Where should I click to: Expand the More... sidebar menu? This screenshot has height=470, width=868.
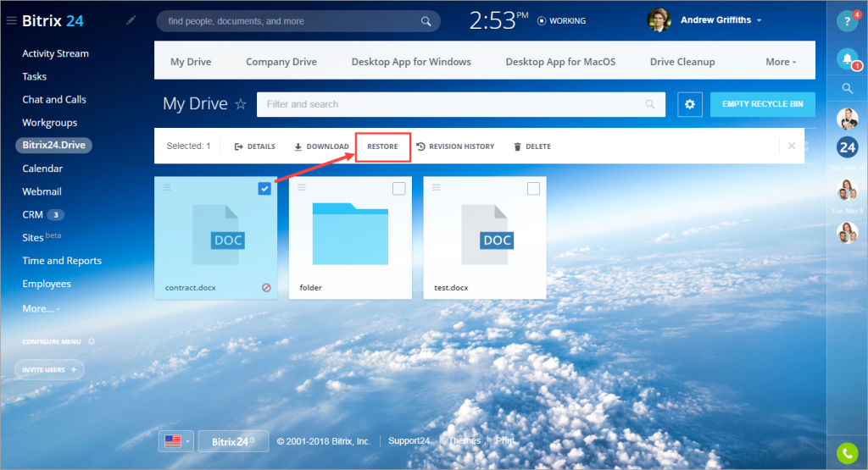click(41, 308)
